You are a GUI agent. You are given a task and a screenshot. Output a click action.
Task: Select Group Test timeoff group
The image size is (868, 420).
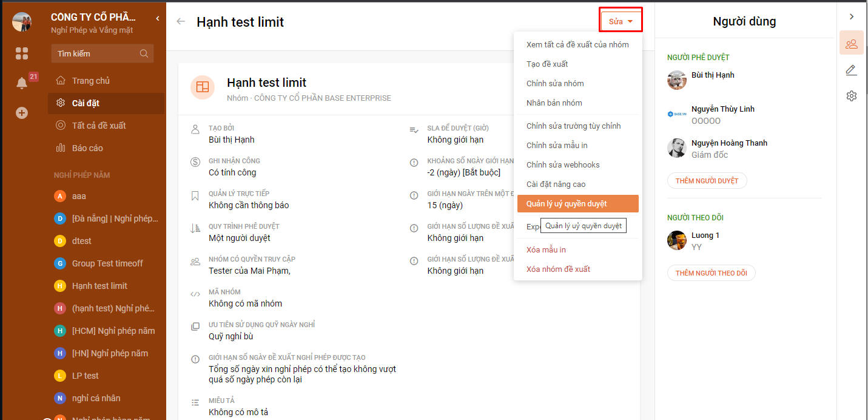pos(106,263)
